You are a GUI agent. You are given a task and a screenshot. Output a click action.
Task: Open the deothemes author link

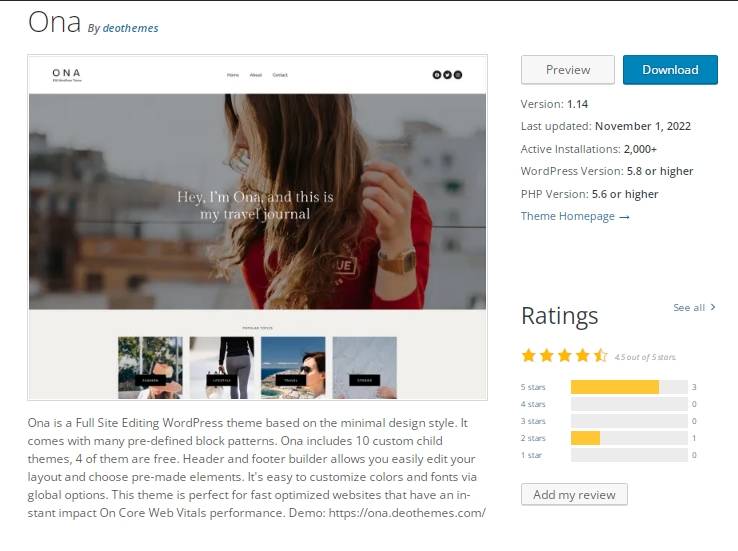coord(130,28)
